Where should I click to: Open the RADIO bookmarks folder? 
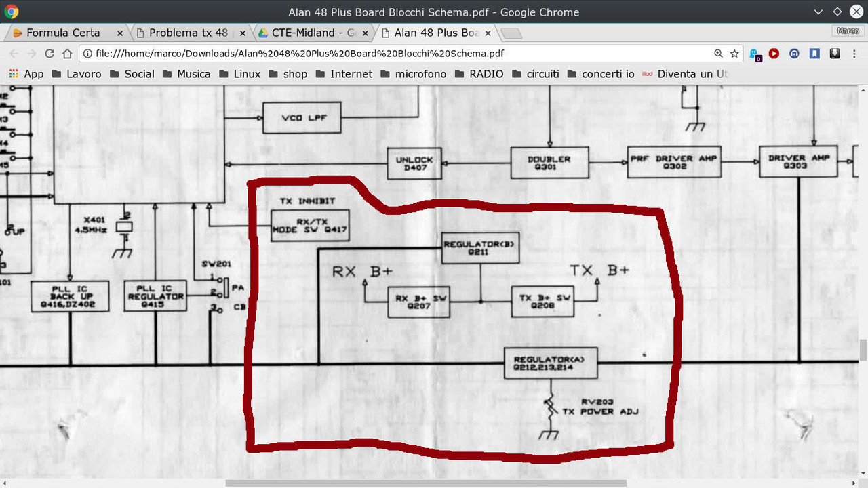(x=479, y=74)
